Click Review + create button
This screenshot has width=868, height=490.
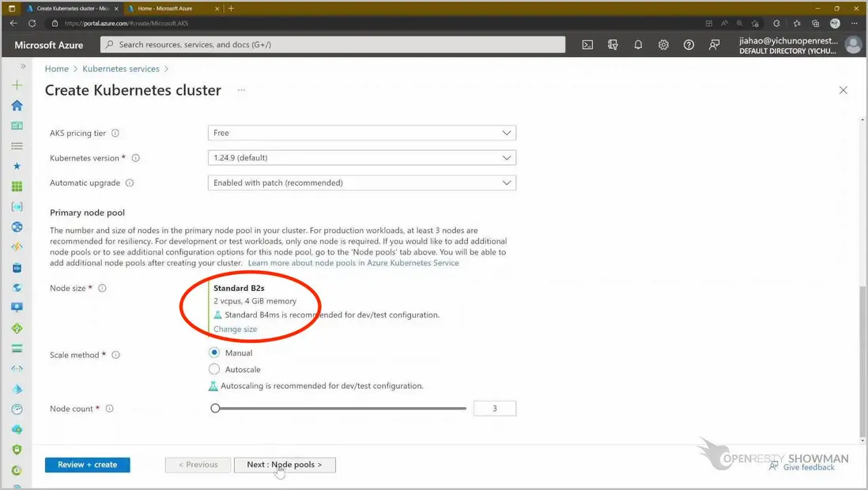click(x=88, y=465)
